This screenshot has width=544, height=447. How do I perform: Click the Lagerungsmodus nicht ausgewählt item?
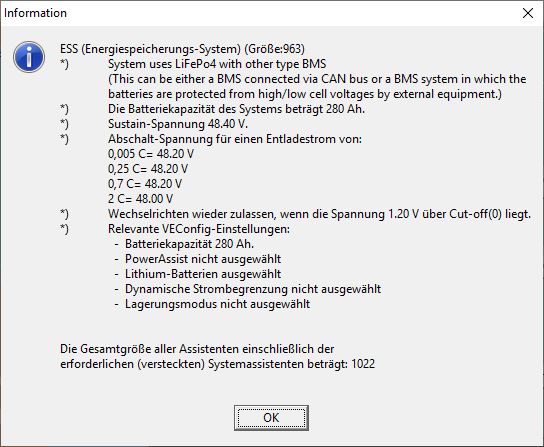[x=217, y=304]
